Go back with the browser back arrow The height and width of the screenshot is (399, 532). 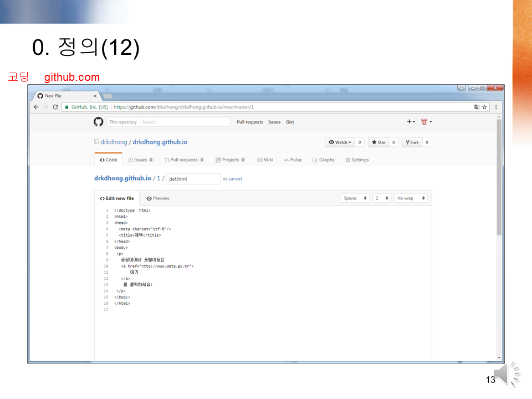[37, 107]
